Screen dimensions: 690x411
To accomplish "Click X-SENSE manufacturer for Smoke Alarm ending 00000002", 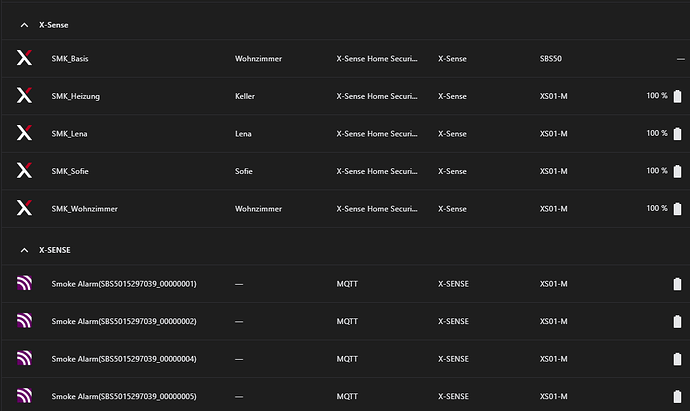I will tap(453, 321).
